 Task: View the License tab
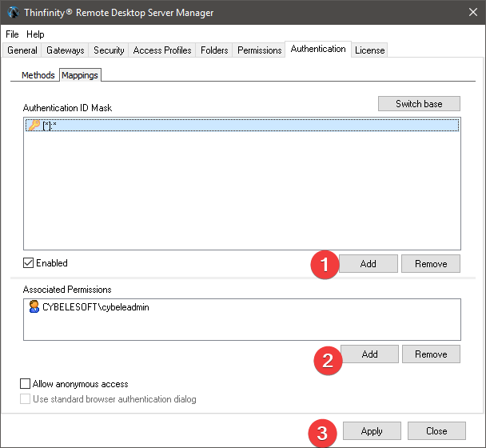pyautogui.click(x=369, y=50)
